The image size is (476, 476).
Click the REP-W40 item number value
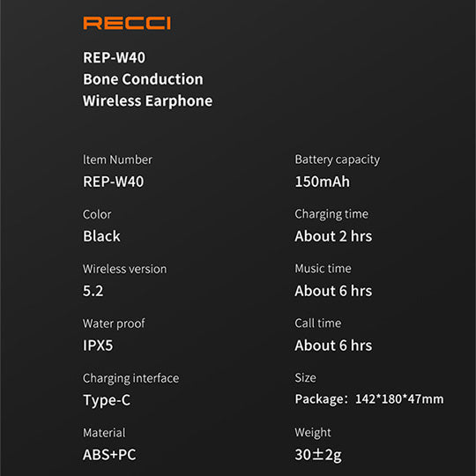click(113, 182)
